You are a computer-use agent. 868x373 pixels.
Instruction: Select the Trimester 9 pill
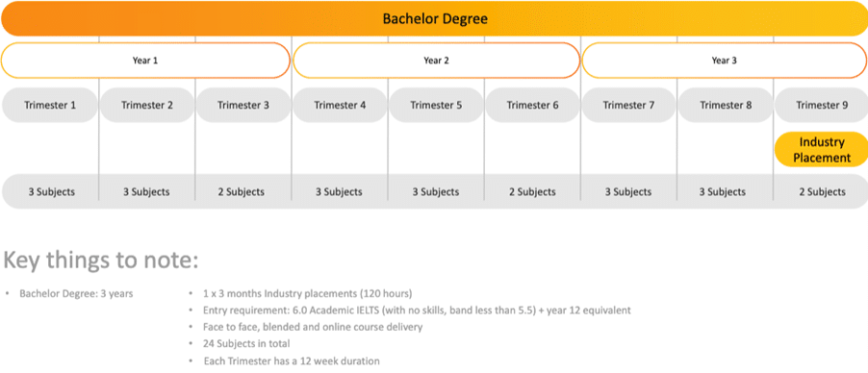[x=822, y=105]
